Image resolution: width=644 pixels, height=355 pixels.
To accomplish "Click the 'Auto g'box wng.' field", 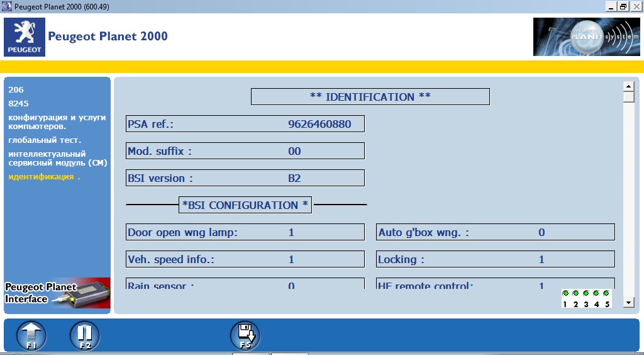I will point(496,232).
